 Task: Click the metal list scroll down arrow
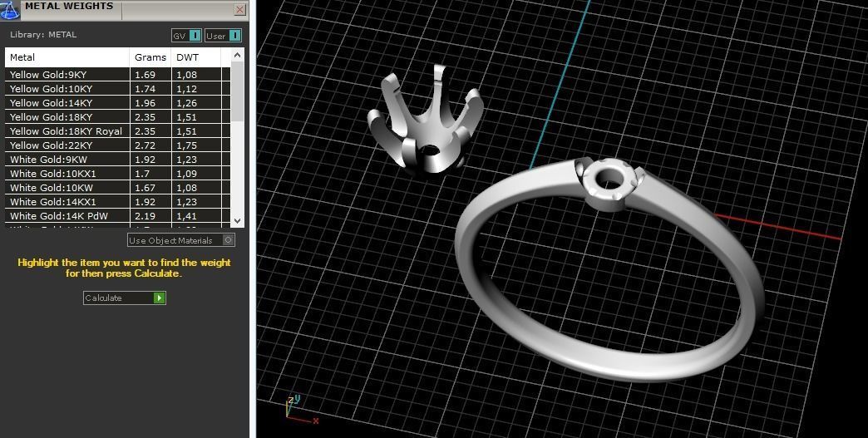[x=238, y=220]
